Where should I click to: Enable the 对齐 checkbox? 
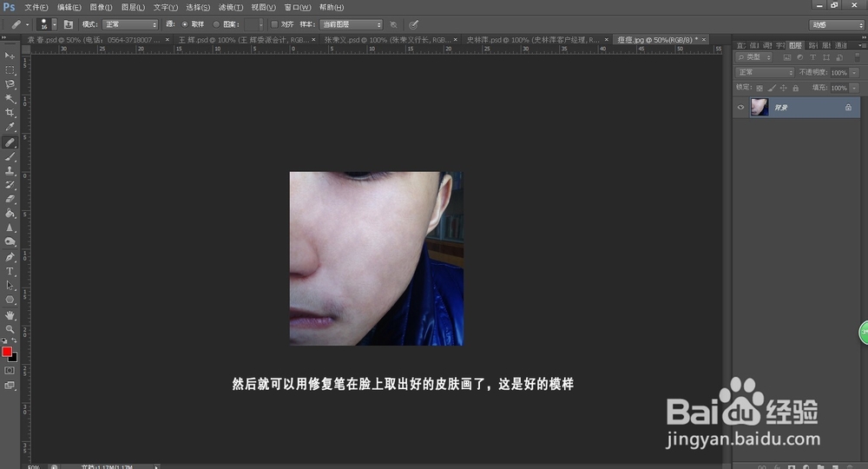tap(274, 24)
